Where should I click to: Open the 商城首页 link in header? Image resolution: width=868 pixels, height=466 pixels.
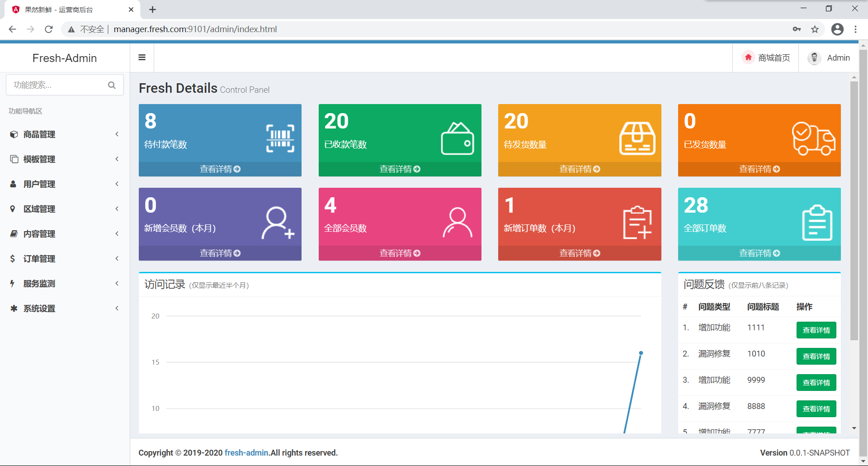coord(766,58)
